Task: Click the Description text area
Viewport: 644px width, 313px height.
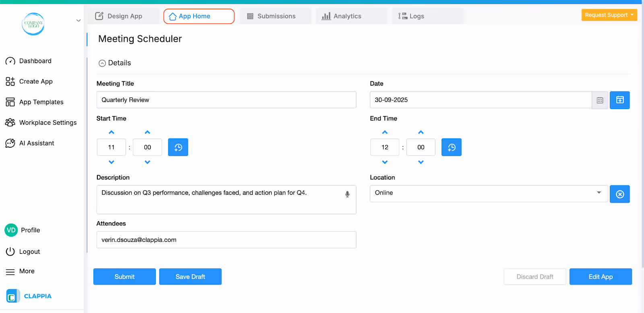Action: [226, 200]
